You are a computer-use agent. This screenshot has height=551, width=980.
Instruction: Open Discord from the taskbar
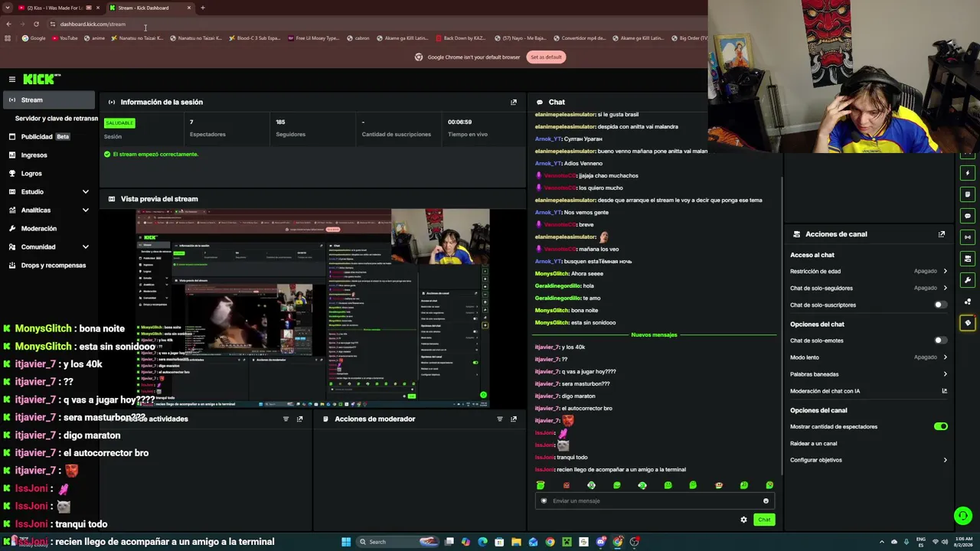coord(601,542)
